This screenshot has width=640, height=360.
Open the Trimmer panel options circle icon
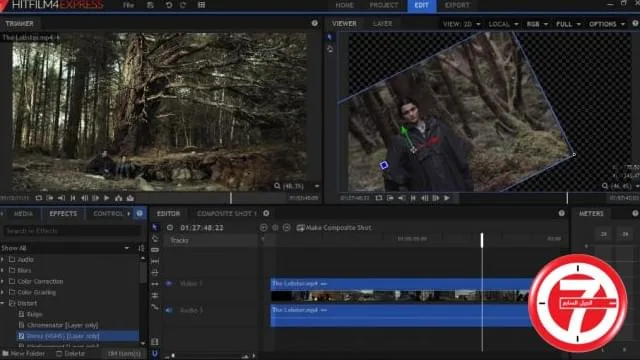315,23
